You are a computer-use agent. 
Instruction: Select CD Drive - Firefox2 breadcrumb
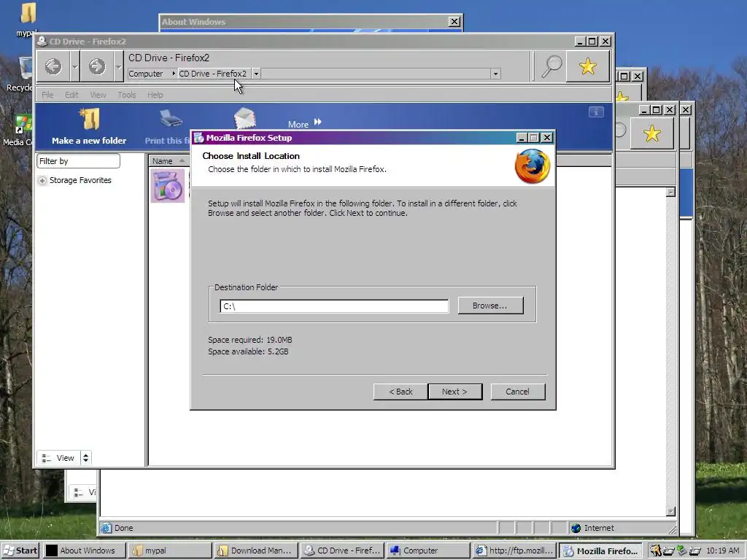(212, 74)
